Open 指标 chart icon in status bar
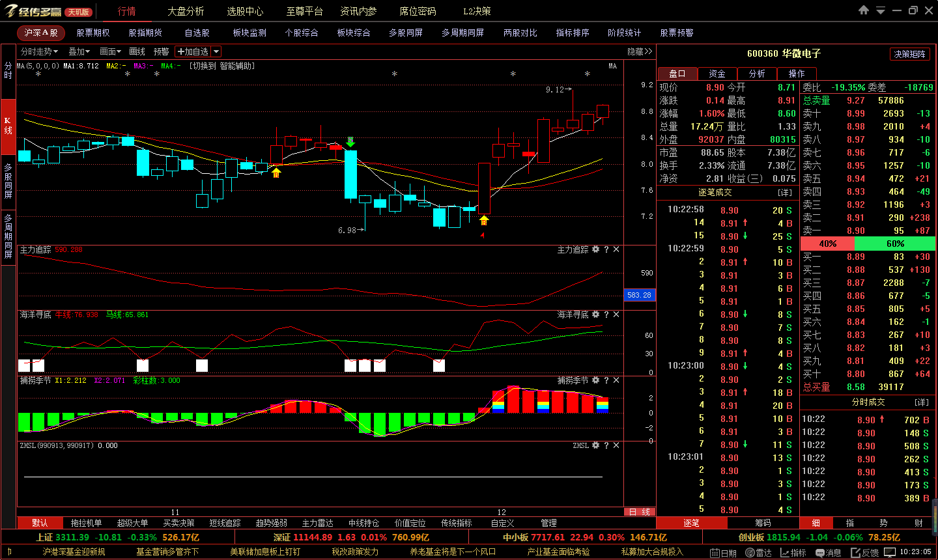The height and width of the screenshot is (560, 938). point(793,553)
